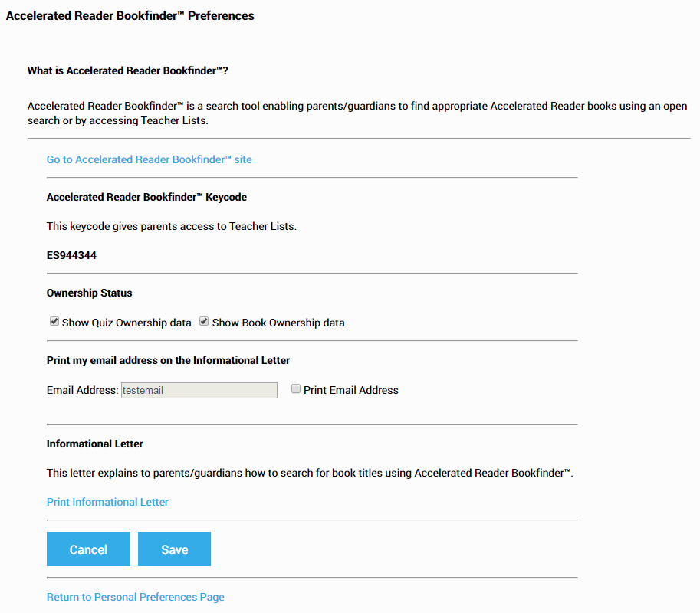700x613 pixels.
Task: Click the 'What is Accelerated Reader Bookfinder?' heading
Action: [128, 70]
